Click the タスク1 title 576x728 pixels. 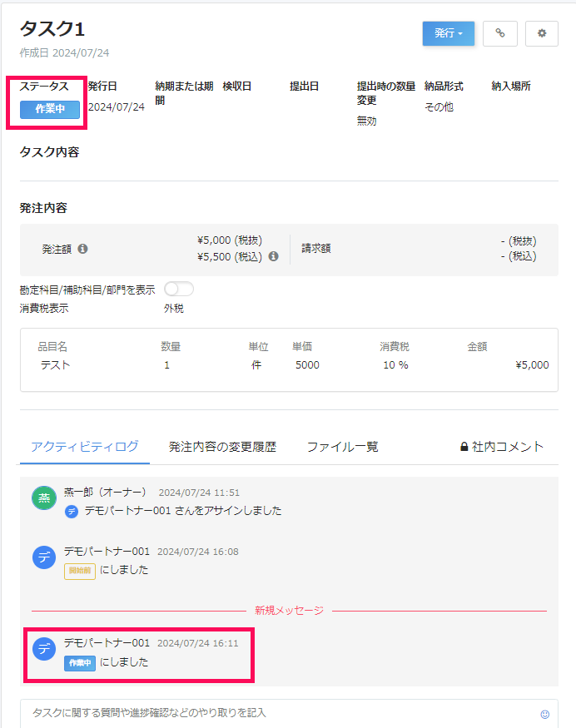point(52,29)
